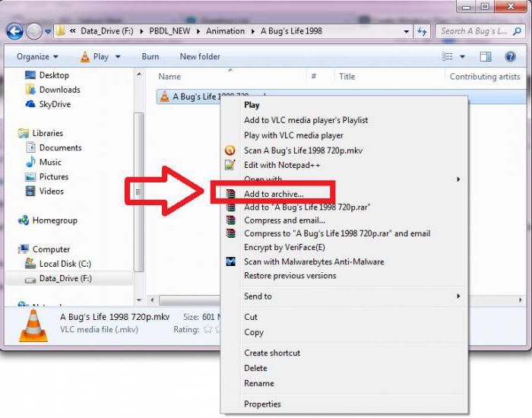Click the sidebar scroll up arrow
This screenshot has height=418, width=532.
139,73
